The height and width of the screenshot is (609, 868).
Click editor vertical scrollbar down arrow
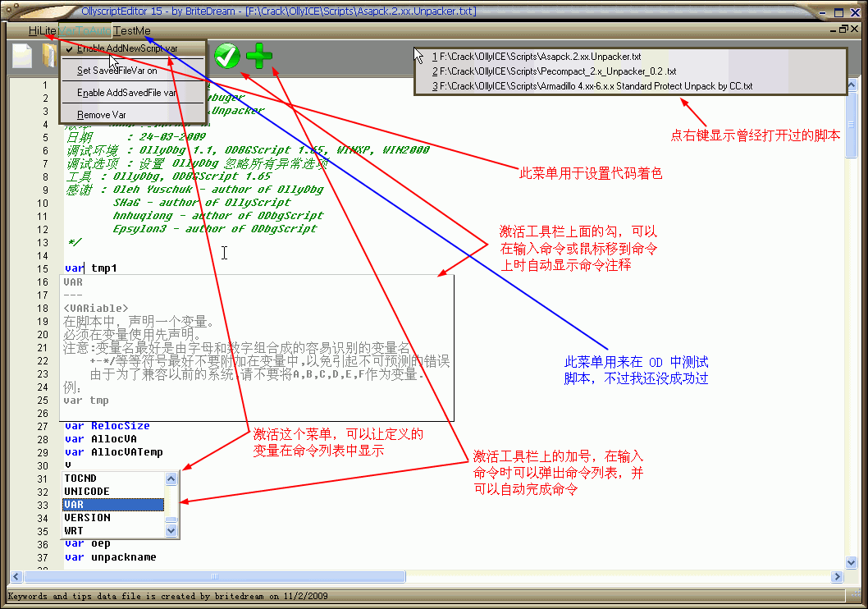click(x=852, y=562)
